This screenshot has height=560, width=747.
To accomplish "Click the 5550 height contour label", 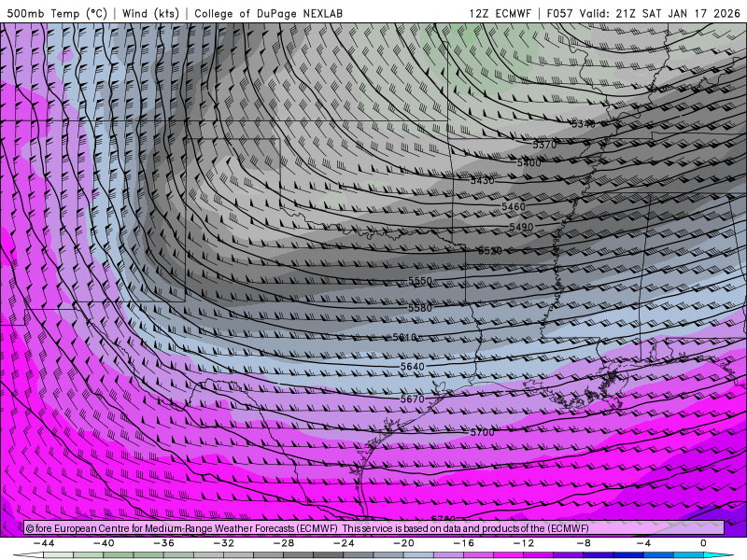I will (420, 281).
